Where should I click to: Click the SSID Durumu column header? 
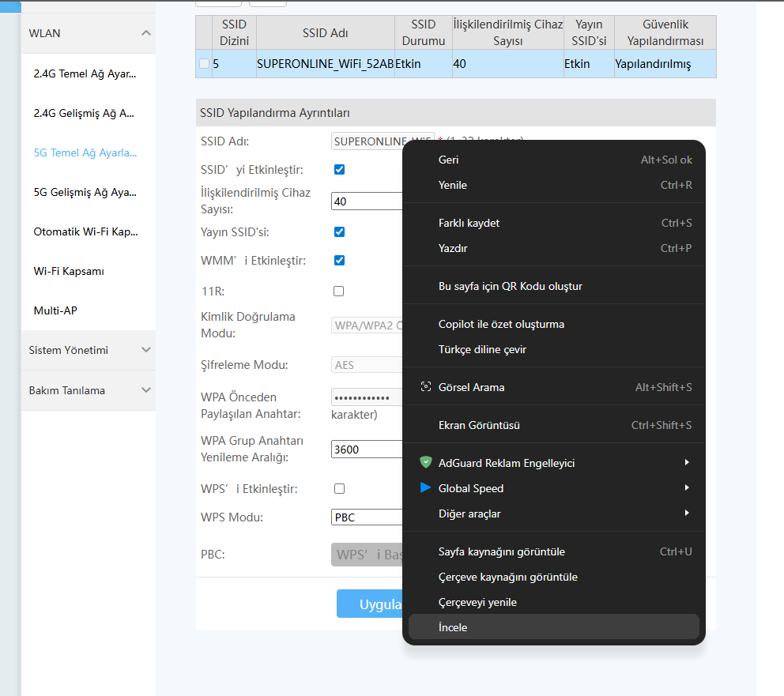424,32
